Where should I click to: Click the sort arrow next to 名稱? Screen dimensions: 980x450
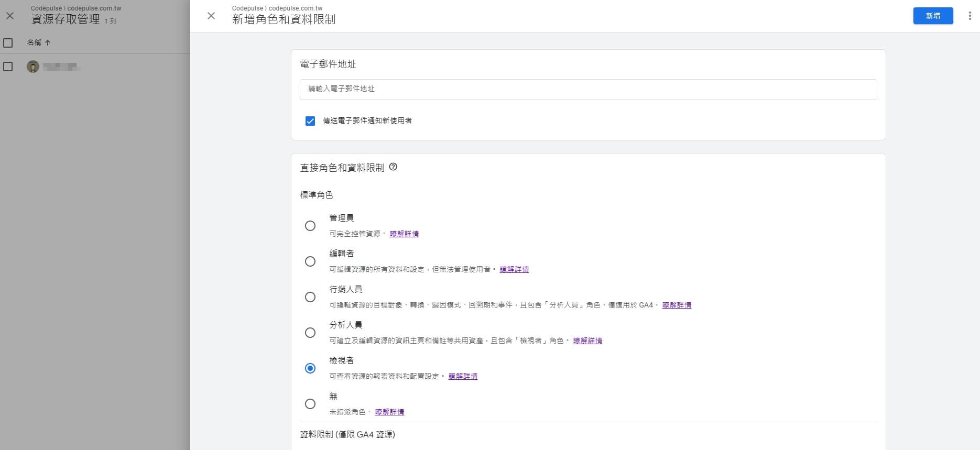coord(48,42)
